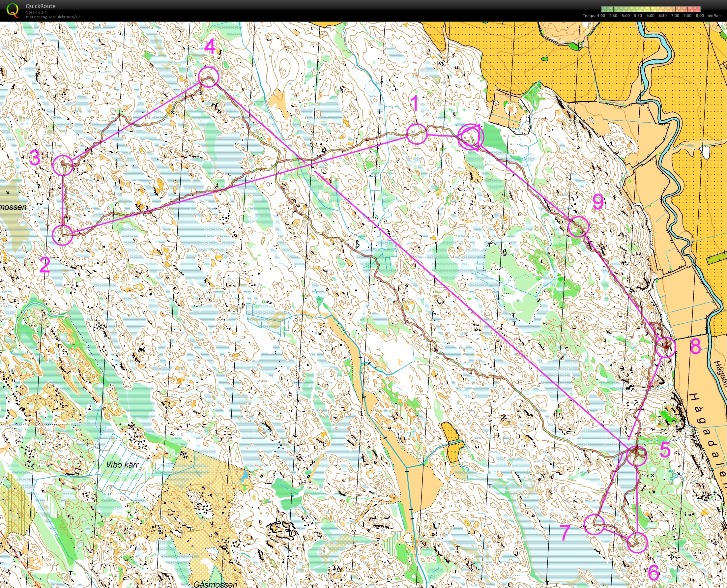Click the '4:30' tempo label
The height and width of the screenshot is (588, 727).
613,15
